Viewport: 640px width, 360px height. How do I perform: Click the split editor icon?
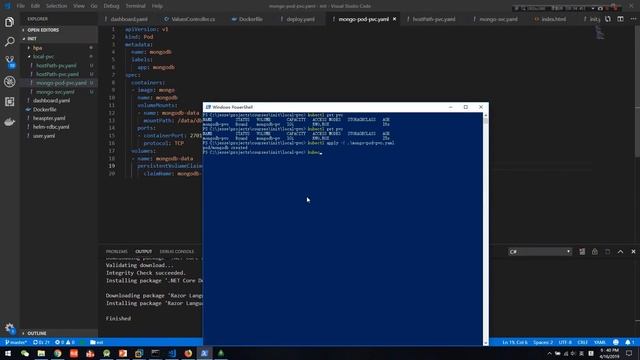pyautogui.click(x=620, y=19)
